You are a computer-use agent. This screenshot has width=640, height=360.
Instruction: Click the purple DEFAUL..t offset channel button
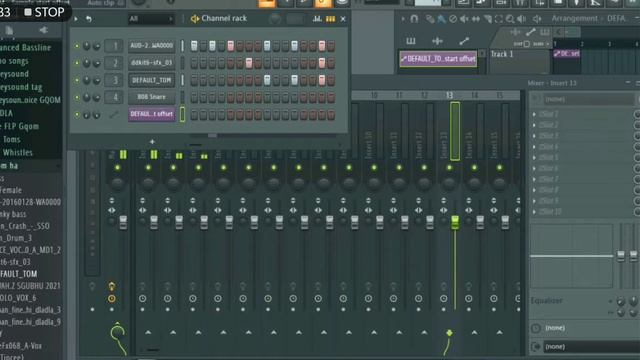(151, 114)
